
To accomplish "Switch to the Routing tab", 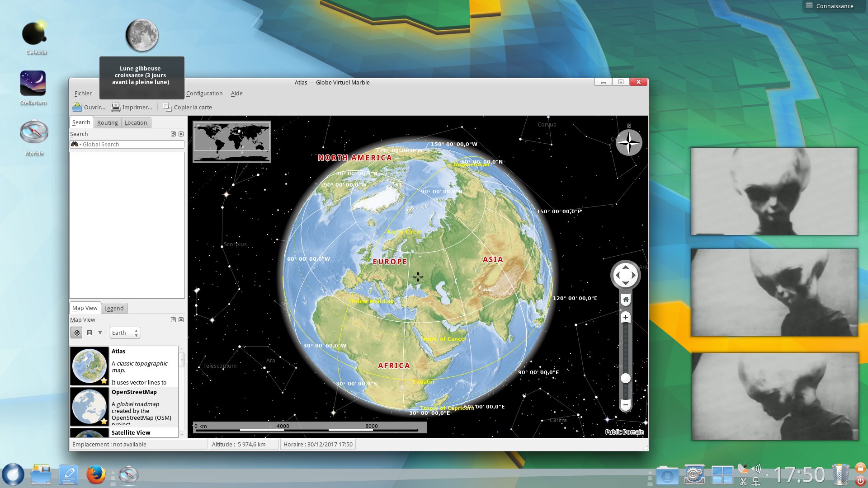I will coord(107,123).
